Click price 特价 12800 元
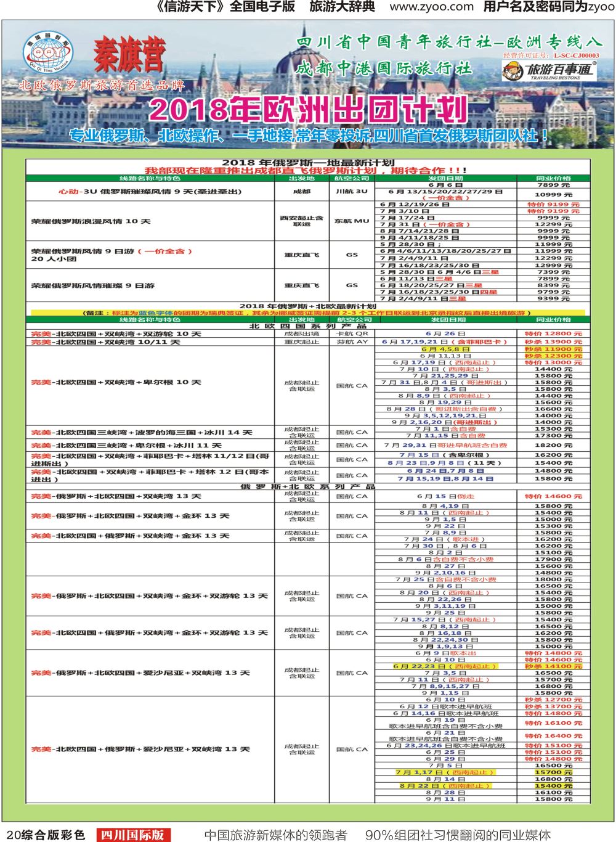 (553, 333)
